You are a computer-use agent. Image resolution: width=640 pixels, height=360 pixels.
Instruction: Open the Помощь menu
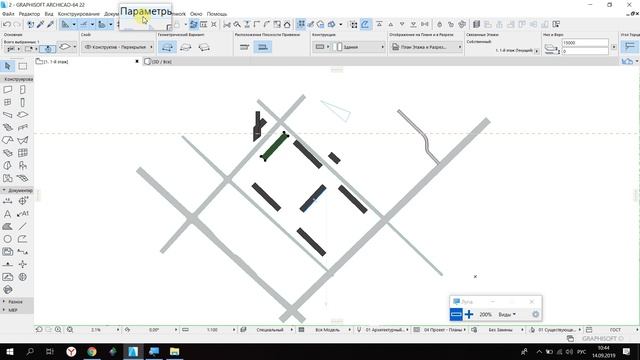pyautogui.click(x=217, y=14)
